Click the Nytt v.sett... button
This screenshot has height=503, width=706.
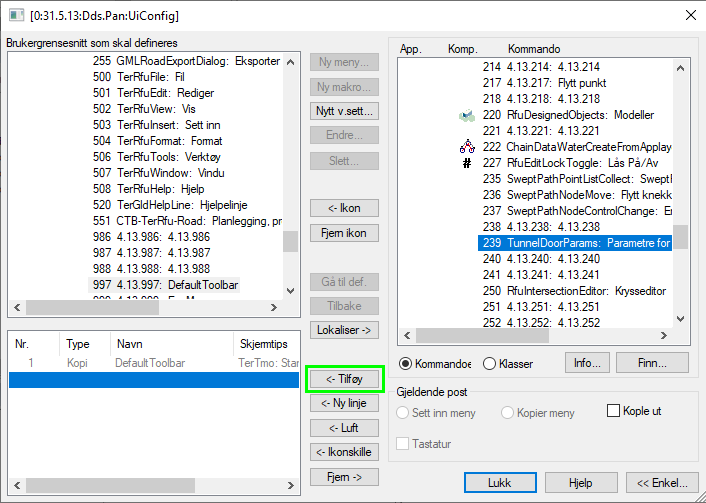[x=345, y=111]
